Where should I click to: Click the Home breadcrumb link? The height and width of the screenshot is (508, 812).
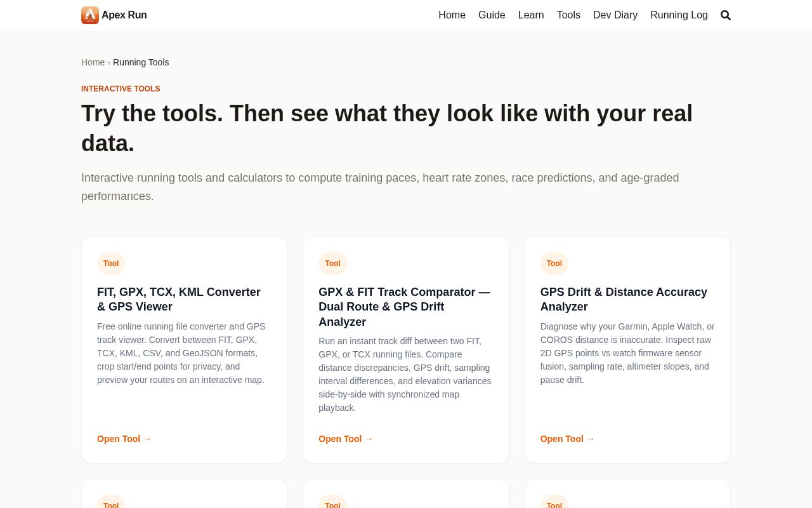pyautogui.click(x=93, y=62)
